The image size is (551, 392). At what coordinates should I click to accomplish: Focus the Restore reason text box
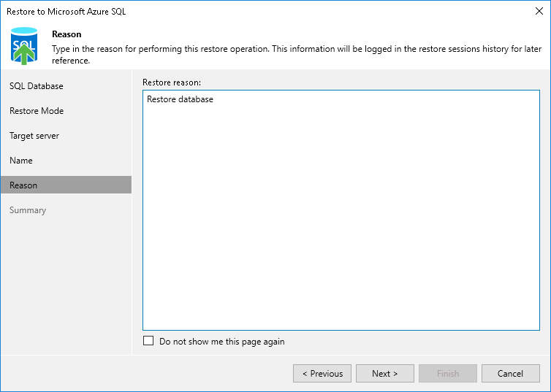[x=341, y=210]
